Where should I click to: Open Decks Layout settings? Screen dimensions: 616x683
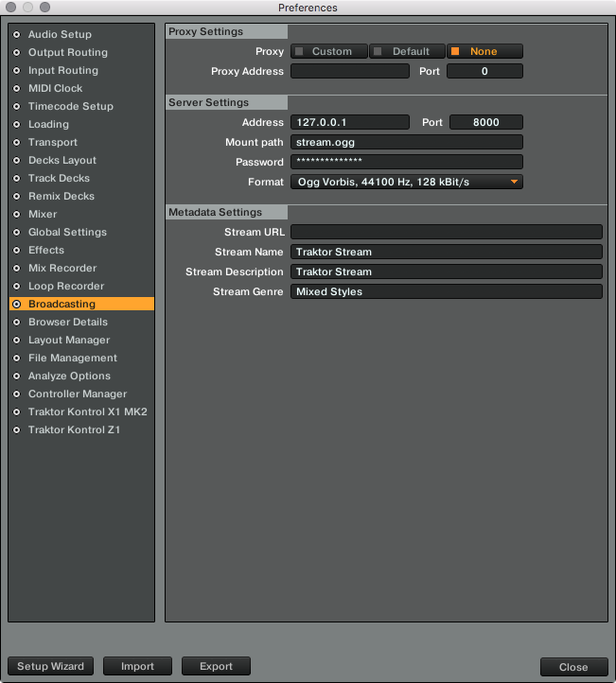81,160
